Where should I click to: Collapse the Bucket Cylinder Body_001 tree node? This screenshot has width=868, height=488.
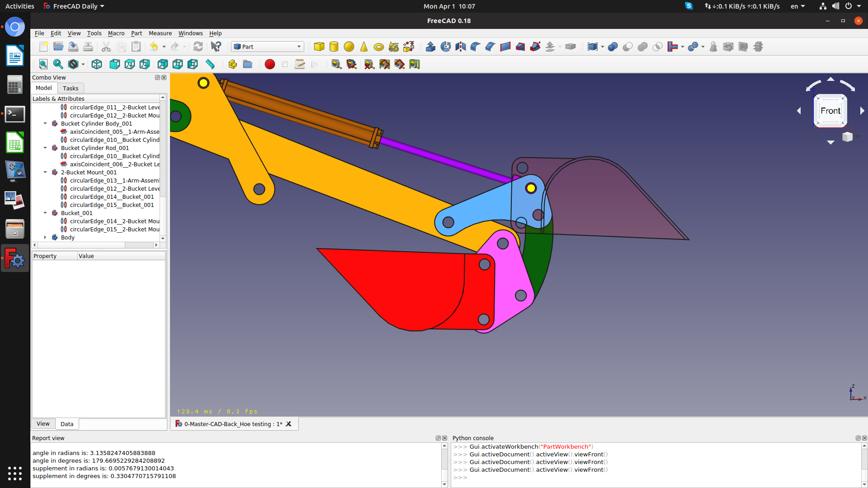click(45, 123)
